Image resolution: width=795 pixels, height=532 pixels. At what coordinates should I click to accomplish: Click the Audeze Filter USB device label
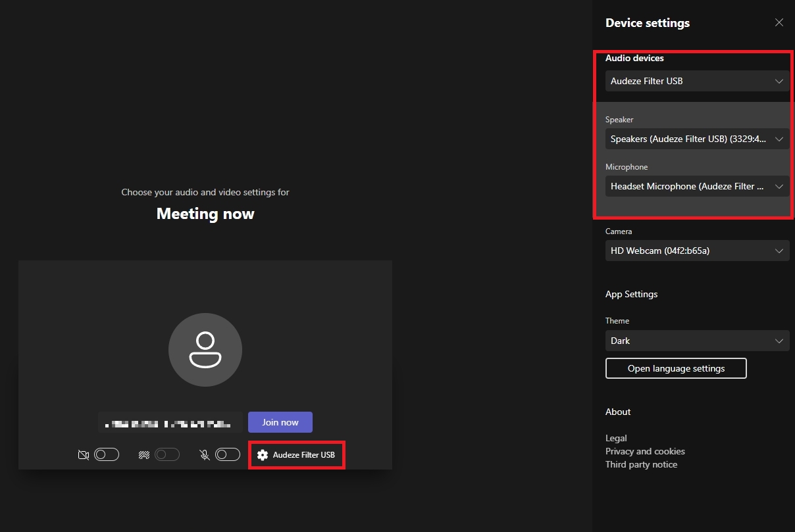pos(304,455)
